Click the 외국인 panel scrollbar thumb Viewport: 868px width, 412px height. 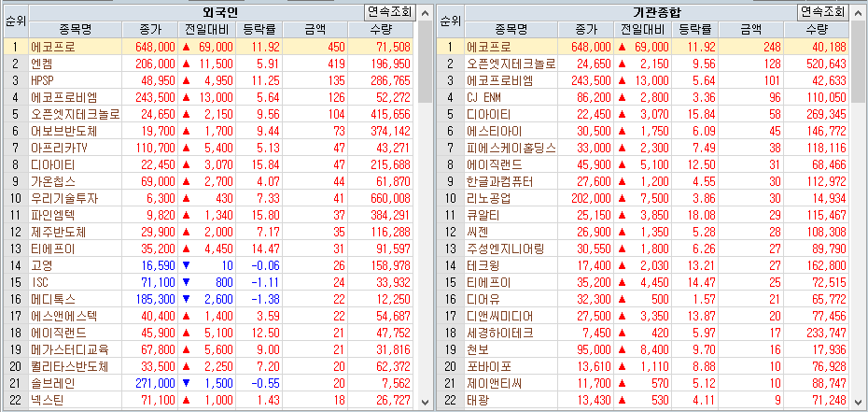click(x=426, y=62)
